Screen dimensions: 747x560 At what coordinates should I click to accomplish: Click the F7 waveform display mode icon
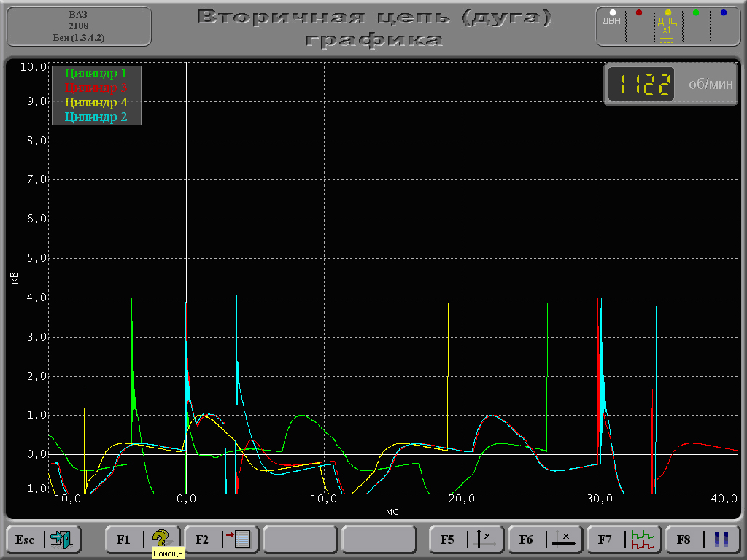641,540
